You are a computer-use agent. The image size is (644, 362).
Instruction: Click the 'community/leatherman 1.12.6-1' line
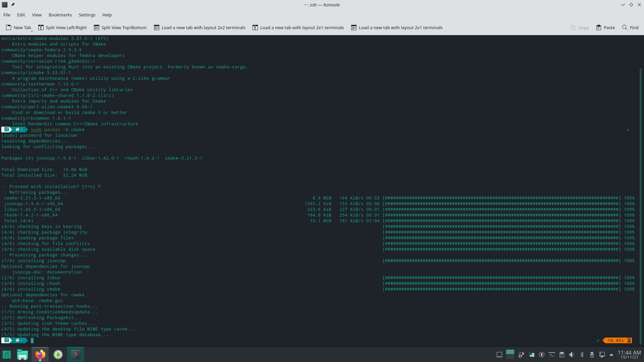[40, 84]
